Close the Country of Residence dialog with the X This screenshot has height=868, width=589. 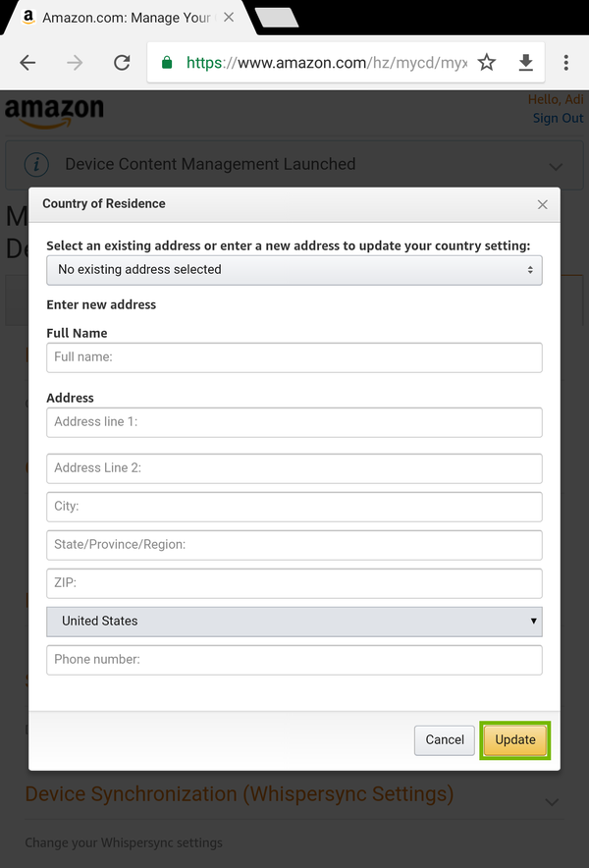tap(542, 204)
